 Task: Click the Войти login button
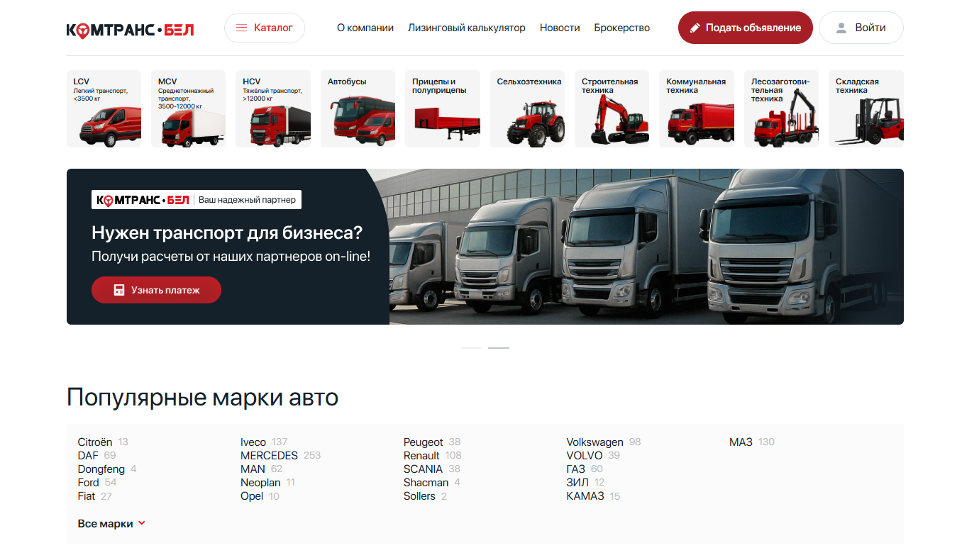(861, 28)
